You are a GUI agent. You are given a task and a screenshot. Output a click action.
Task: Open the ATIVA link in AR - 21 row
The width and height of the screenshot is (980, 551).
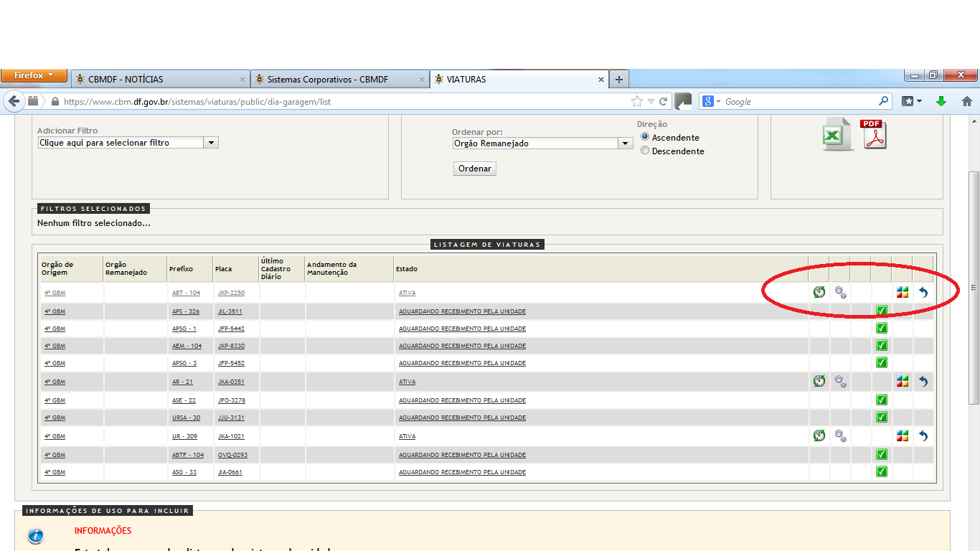click(407, 382)
